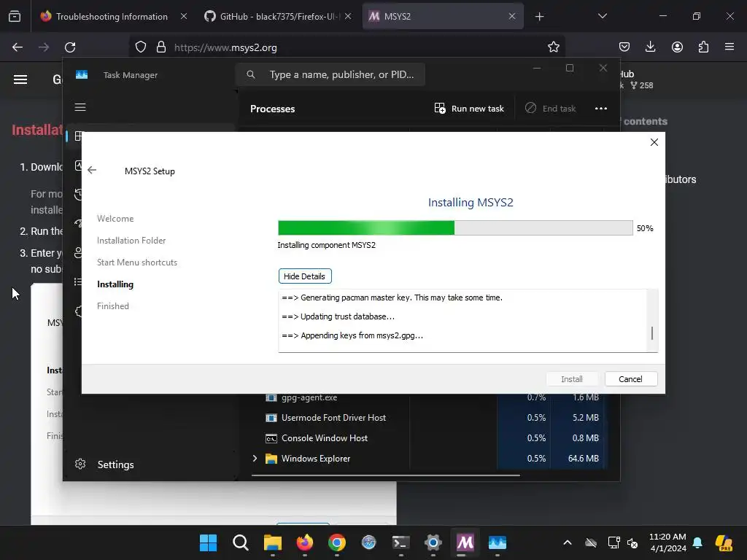The height and width of the screenshot is (560, 747).
Task: Select Console Window Host process
Action: [429, 438]
